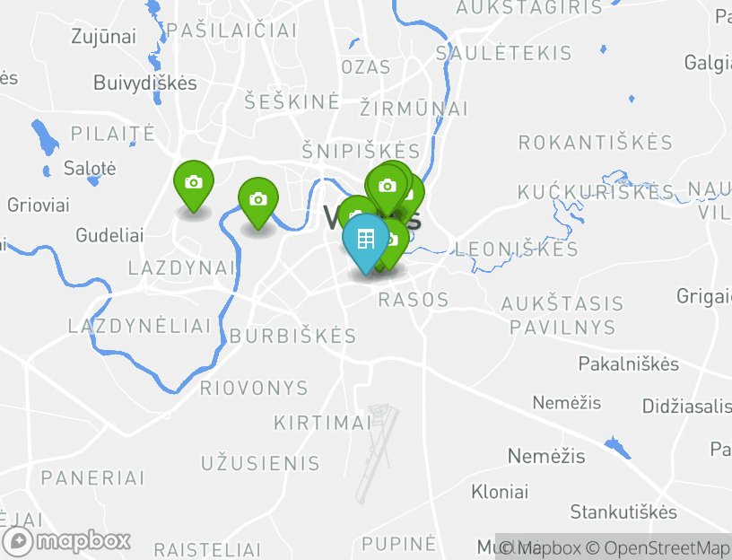Click the Burbiškės district label
The image size is (732, 560).
point(293,336)
